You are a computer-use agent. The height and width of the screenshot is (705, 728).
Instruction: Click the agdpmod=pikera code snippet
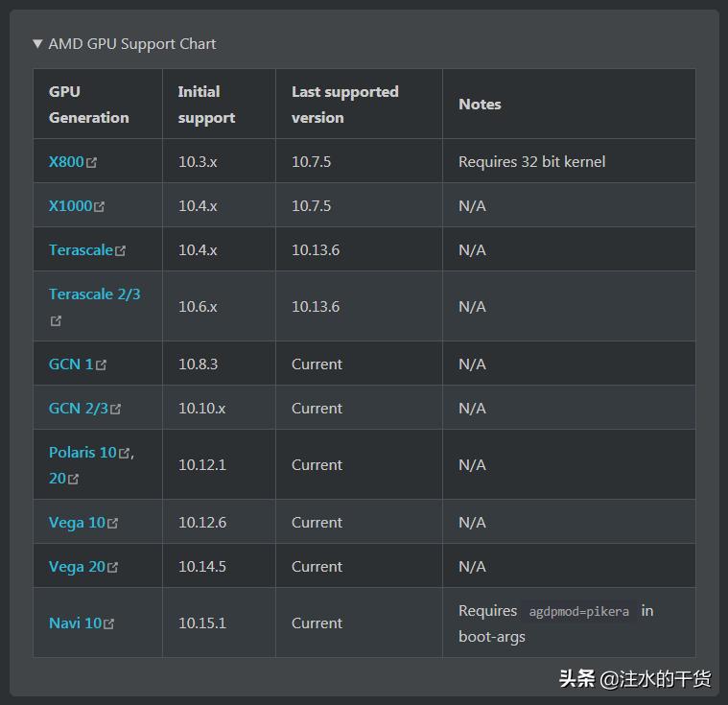(579, 612)
